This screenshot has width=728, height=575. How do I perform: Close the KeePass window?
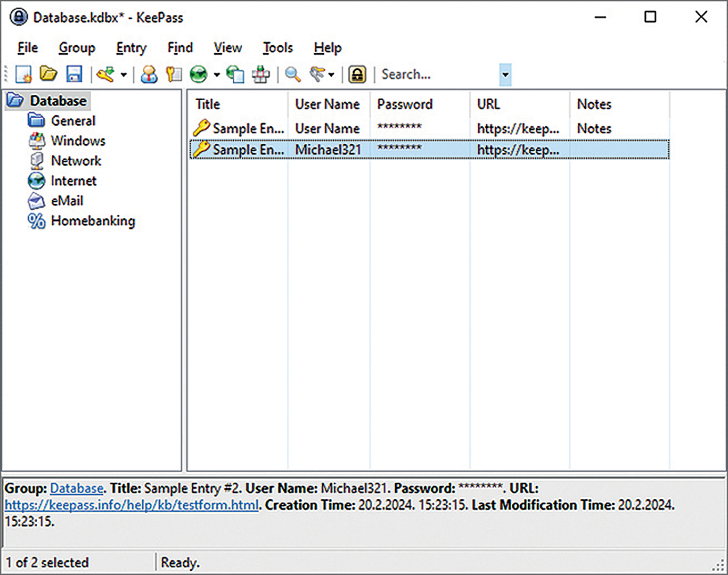(701, 17)
